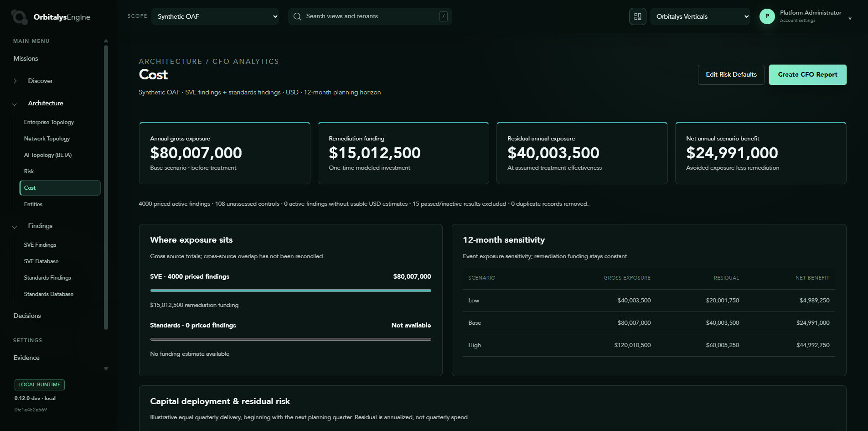Click the High scenario gross exposure $120,010,500
This screenshot has height=431, width=868.
632,345
